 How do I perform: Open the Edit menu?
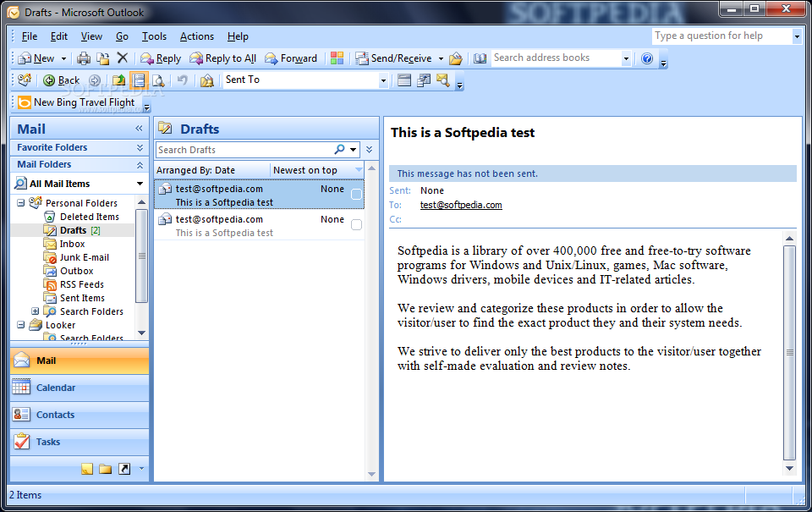click(59, 36)
